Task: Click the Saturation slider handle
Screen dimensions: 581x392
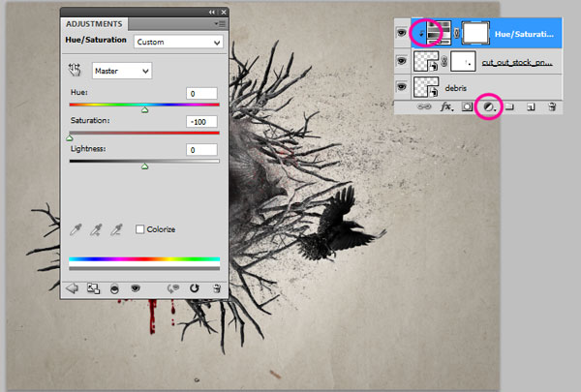Action: click(70, 138)
